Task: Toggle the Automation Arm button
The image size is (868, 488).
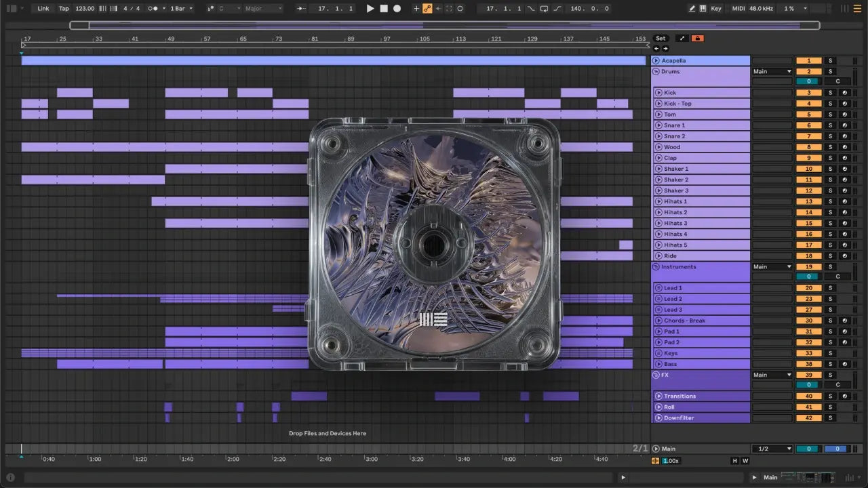Action: click(427, 9)
